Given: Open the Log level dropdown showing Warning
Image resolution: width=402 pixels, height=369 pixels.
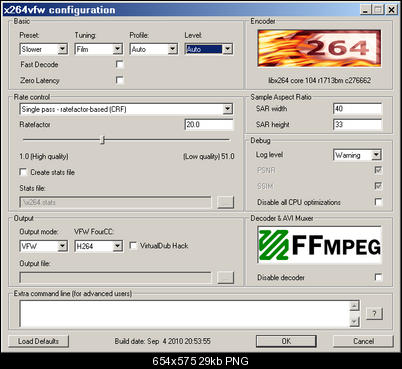Looking at the screenshot, I should point(357,155).
